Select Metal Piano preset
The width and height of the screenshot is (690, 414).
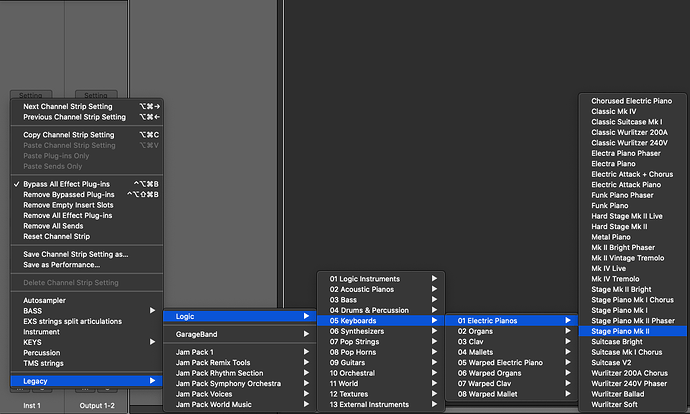(633, 237)
